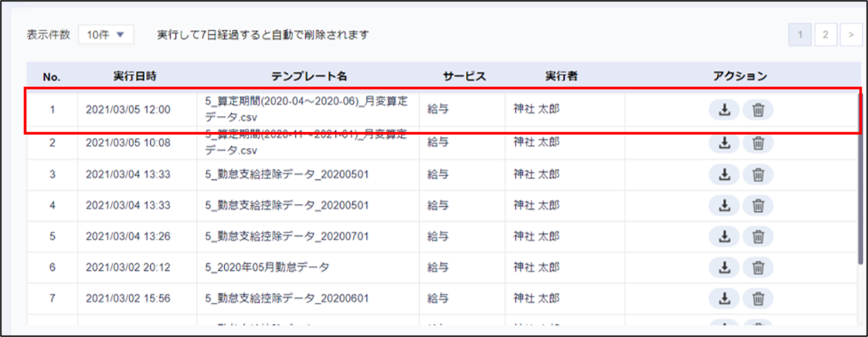Go to pagination page 2
Screen dimensions: 868x337
coord(825,34)
